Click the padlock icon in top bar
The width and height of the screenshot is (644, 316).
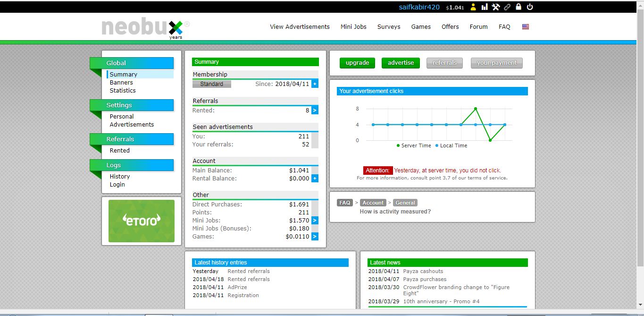[519, 7]
